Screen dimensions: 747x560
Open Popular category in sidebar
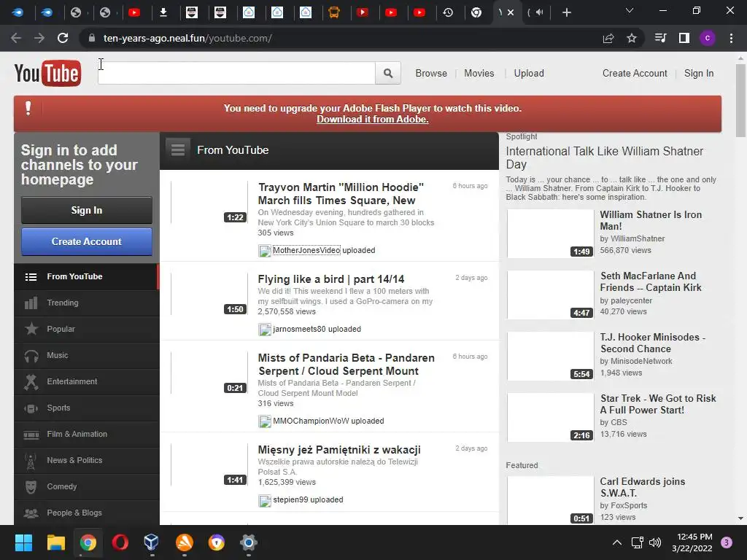(x=86, y=329)
